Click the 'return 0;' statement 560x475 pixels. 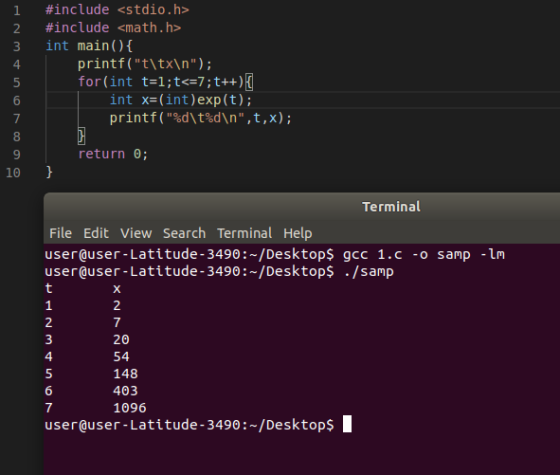tap(112, 154)
